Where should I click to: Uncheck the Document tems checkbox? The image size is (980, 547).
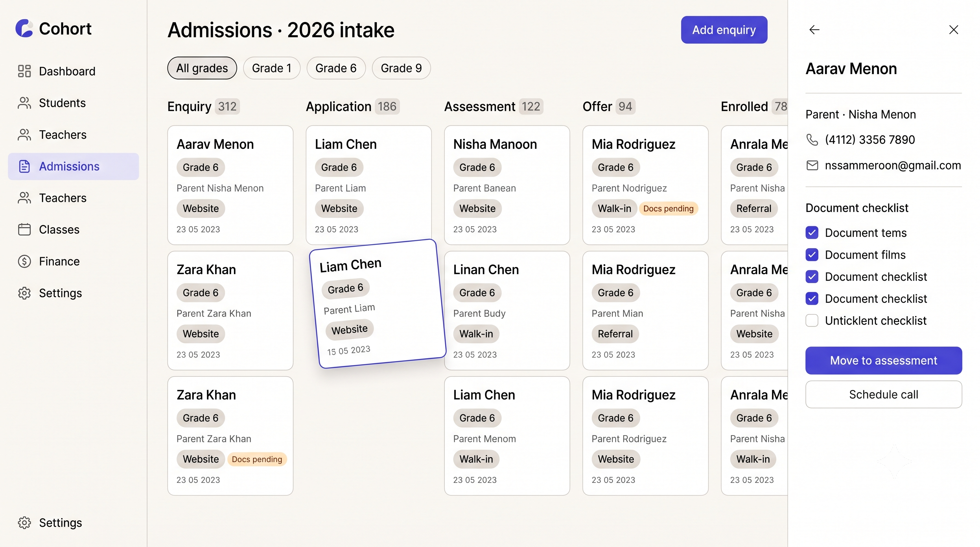[812, 233]
